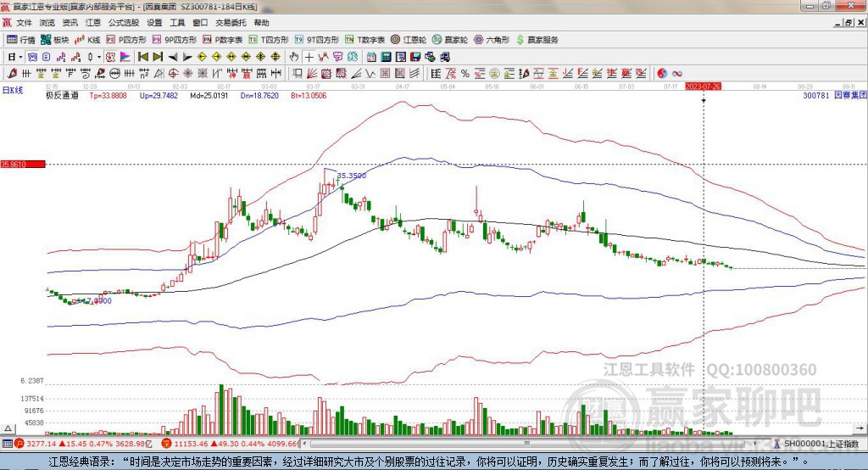This screenshot has height=470, width=868.
Task: Click the scrollbar left arrow below the chart
Action: coord(304,444)
